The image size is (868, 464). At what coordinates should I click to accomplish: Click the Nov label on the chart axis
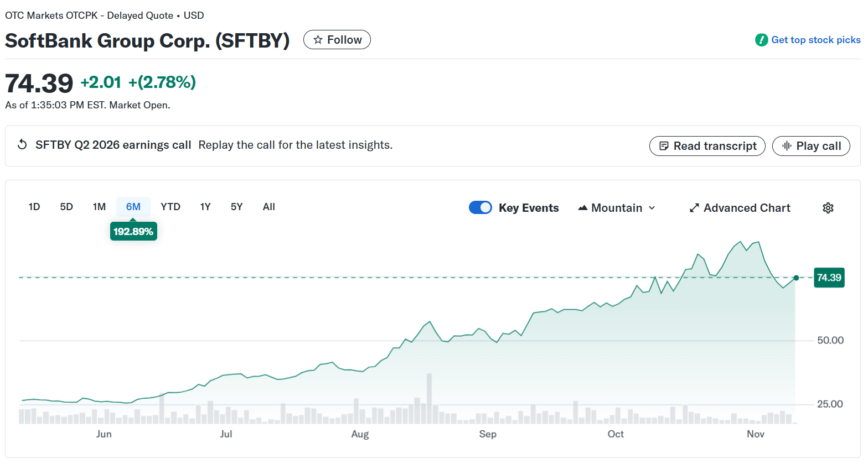click(x=756, y=434)
